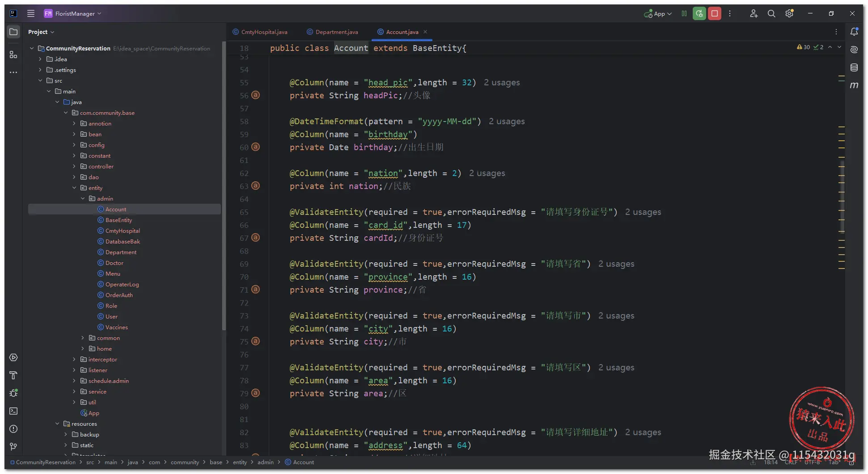This screenshot has height=474, width=868.
Task: Open Vaccines class in project tree
Action: [116, 327]
